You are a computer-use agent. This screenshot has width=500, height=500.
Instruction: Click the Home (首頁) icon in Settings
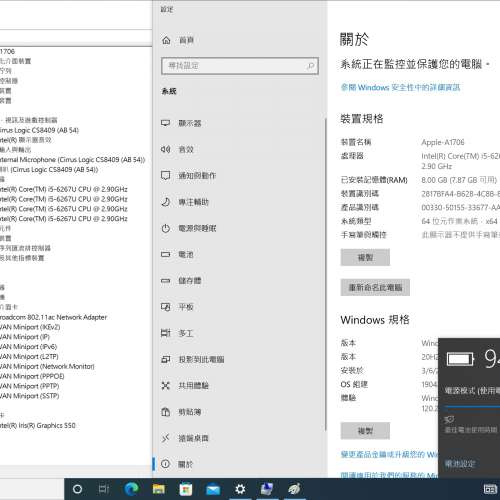click(x=166, y=40)
